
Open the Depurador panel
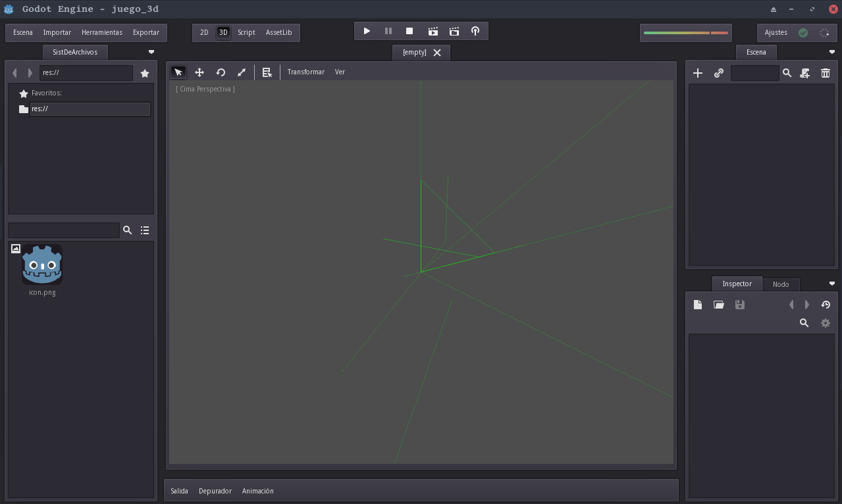(215, 491)
